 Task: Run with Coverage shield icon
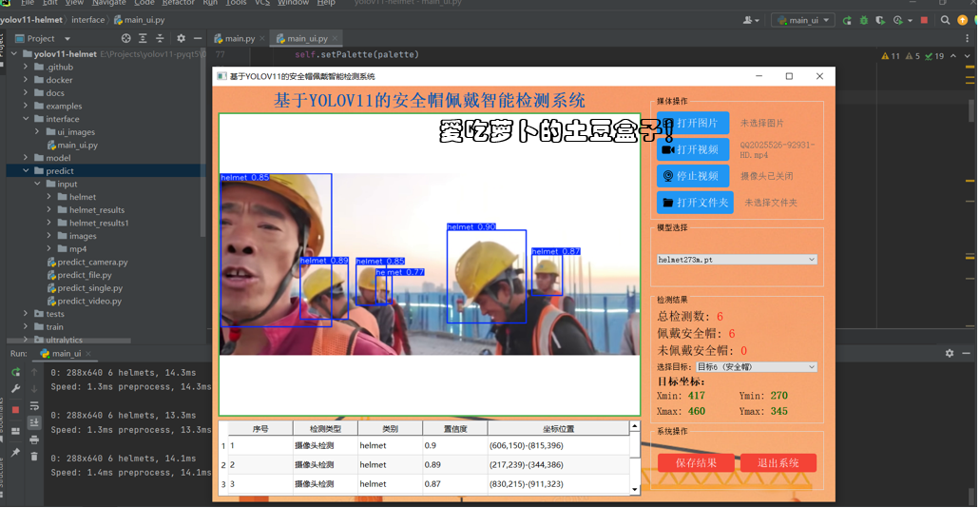880,20
